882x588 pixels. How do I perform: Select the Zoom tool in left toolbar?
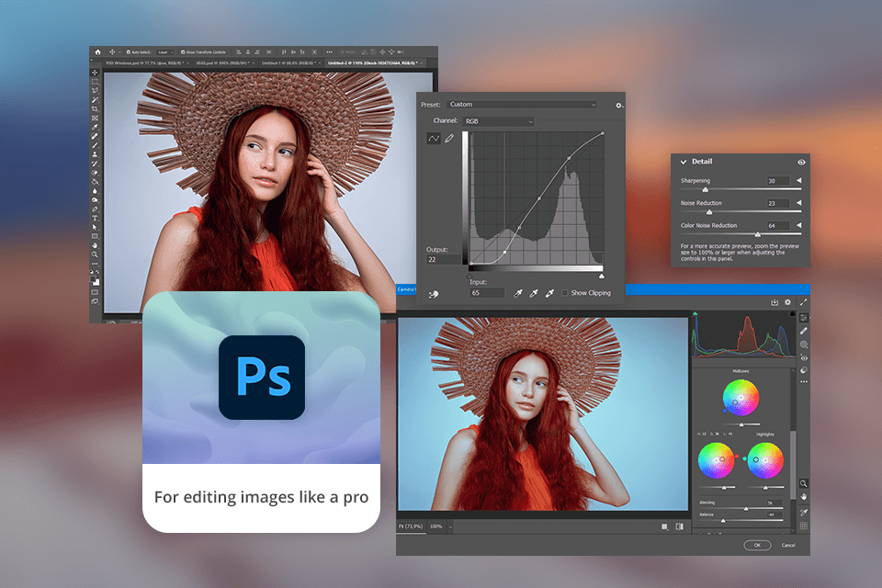[x=95, y=254]
